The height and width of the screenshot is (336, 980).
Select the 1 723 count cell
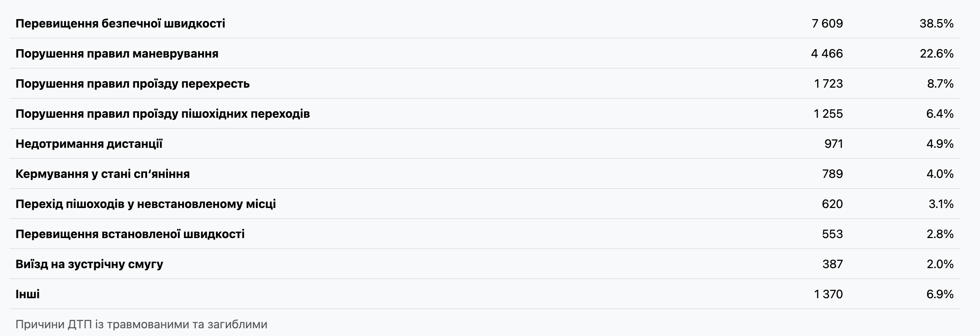tap(828, 84)
